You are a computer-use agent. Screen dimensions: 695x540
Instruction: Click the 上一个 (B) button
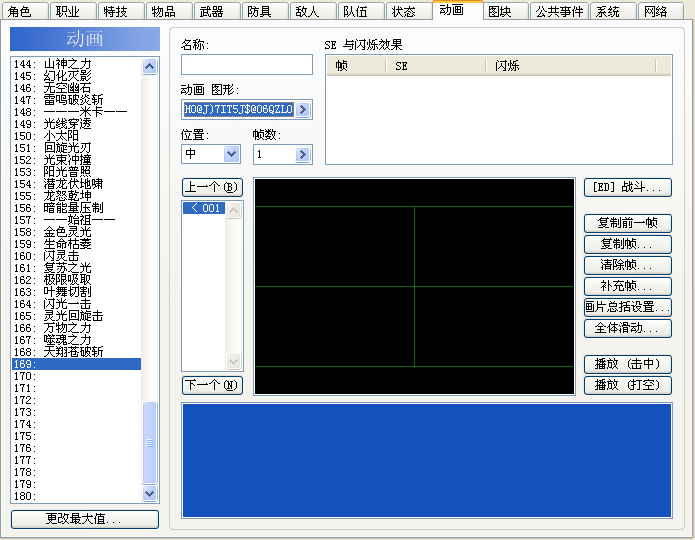[x=212, y=188]
